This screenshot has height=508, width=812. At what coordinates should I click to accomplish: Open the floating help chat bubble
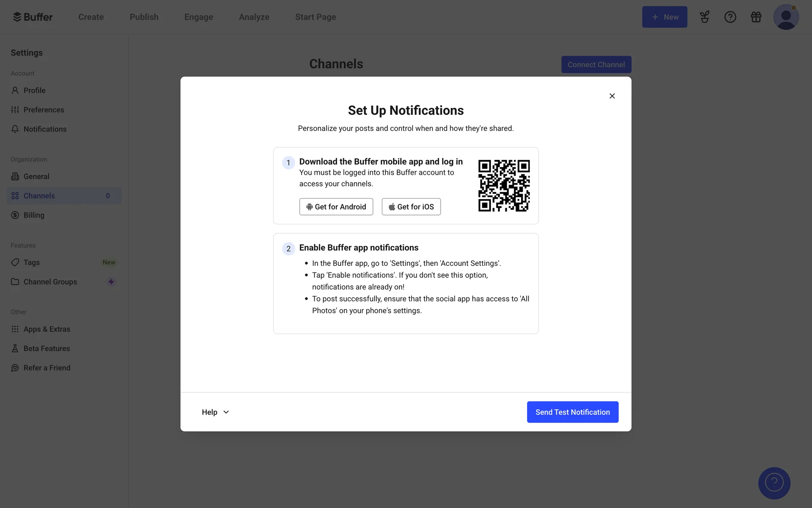coord(774,483)
